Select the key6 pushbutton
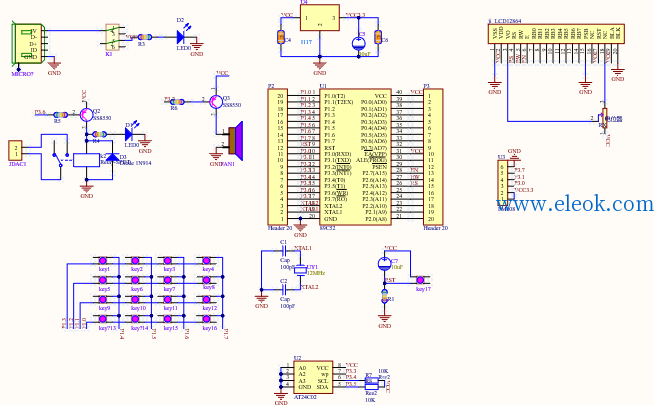 135,280
